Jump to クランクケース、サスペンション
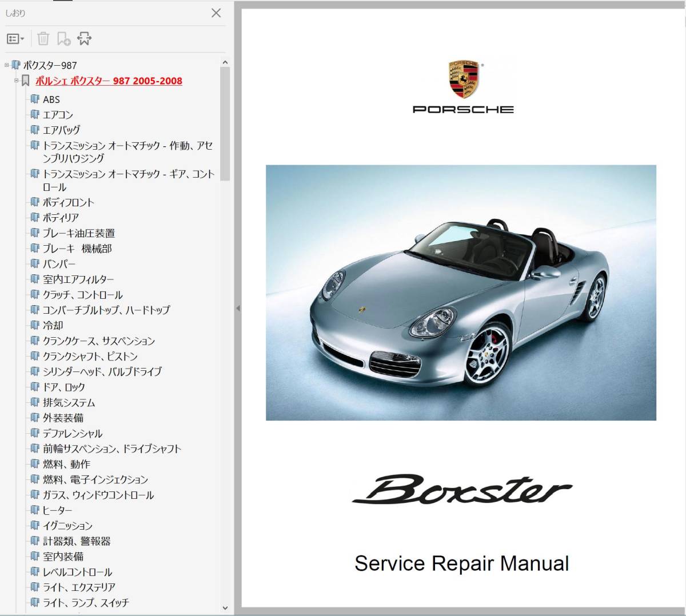The image size is (686, 616). [99, 341]
